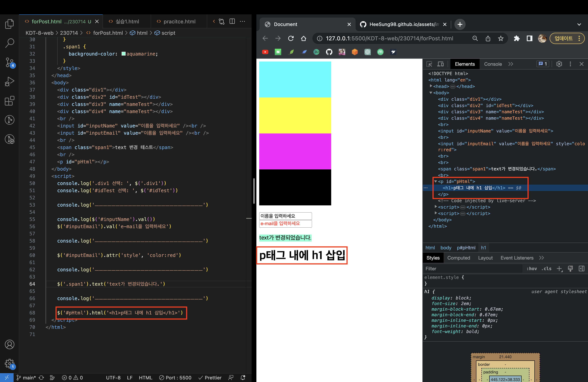588x382 pixels.
Task: Open the GitHub bookmark icon
Action: click(x=329, y=52)
